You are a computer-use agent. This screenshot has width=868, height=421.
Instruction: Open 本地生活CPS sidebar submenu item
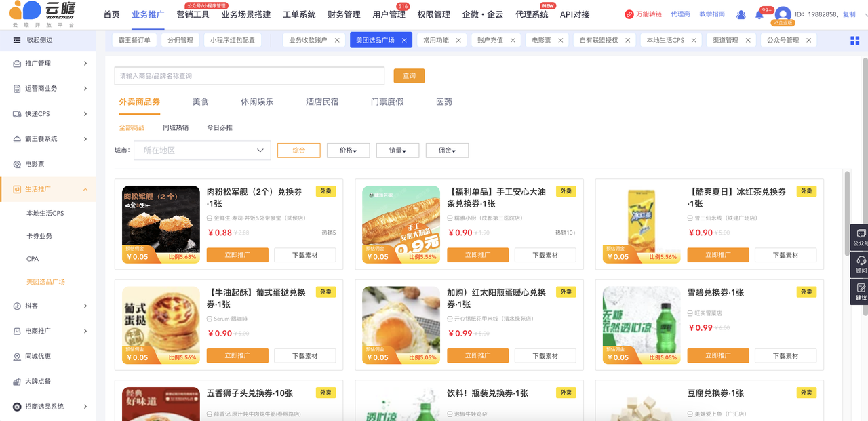45,213
